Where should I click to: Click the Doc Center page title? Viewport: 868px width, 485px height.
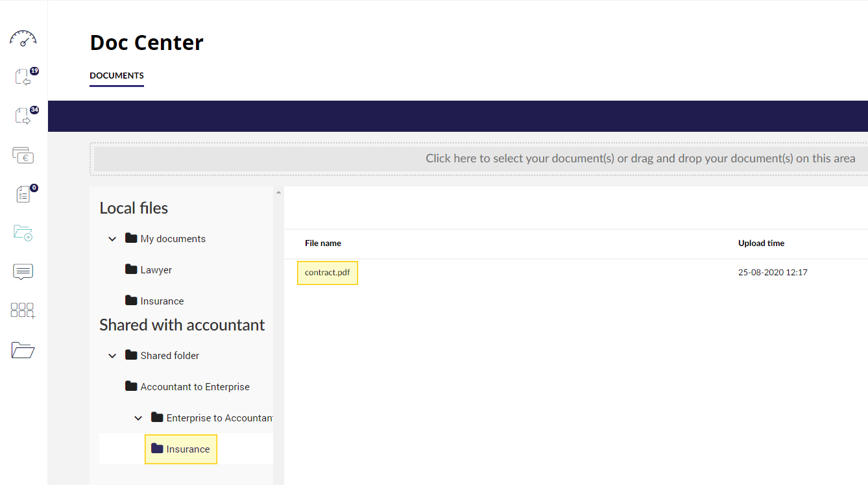pos(147,42)
